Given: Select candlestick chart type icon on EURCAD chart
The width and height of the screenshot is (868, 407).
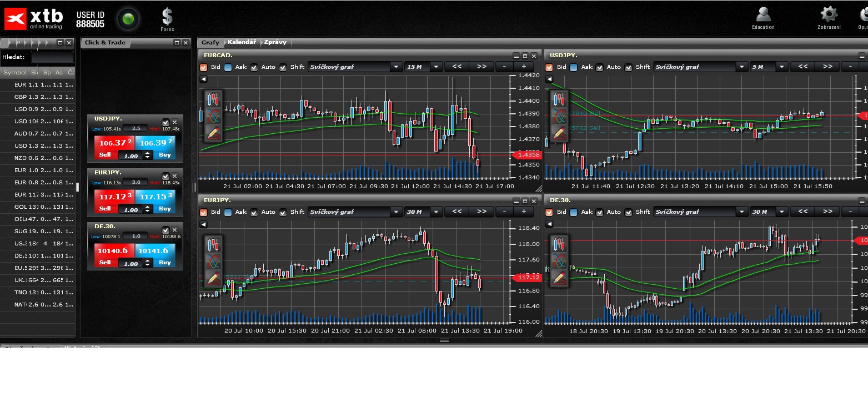Looking at the screenshot, I should point(213,100).
